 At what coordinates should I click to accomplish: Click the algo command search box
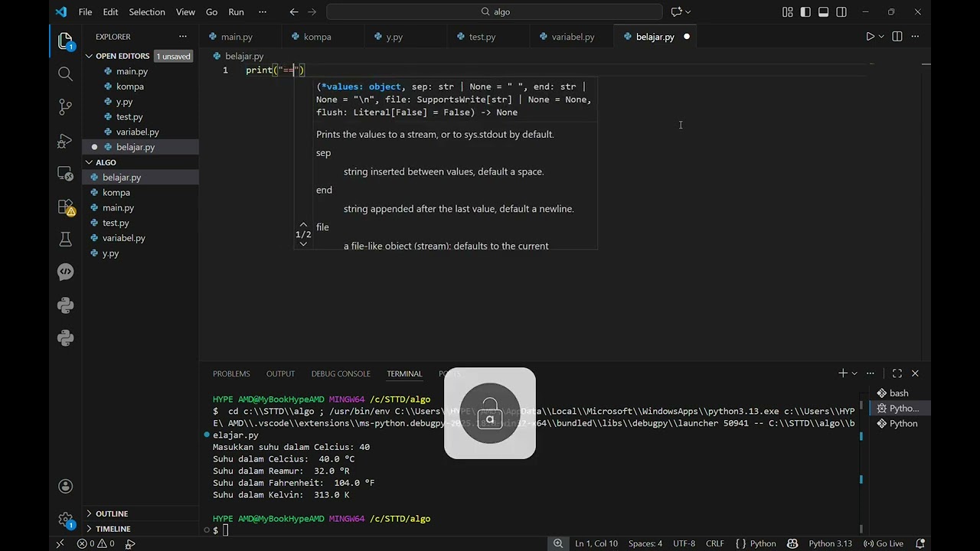point(495,11)
